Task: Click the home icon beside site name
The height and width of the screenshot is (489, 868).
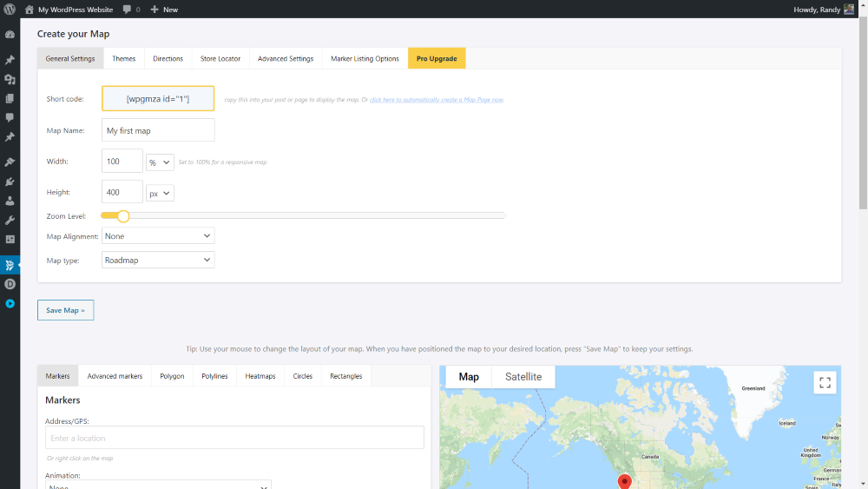Action: [x=30, y=10]
